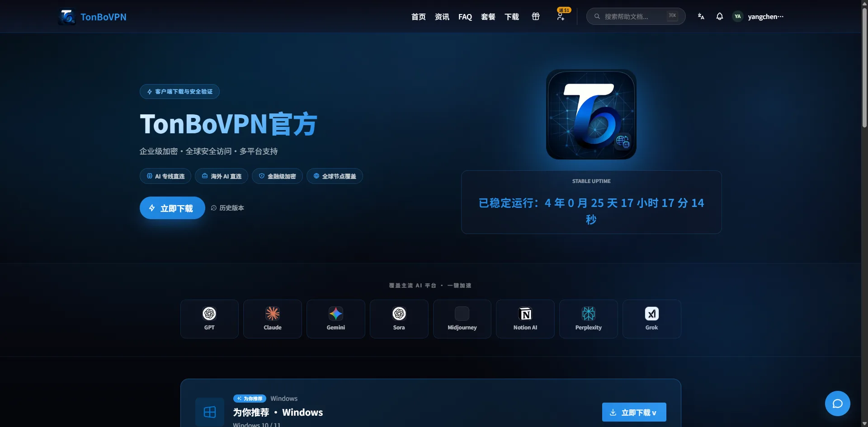The height and width of the screenshot is (427, 868).
Task: Click the AI 专线直连 tag
Action: tap(165, 176)
